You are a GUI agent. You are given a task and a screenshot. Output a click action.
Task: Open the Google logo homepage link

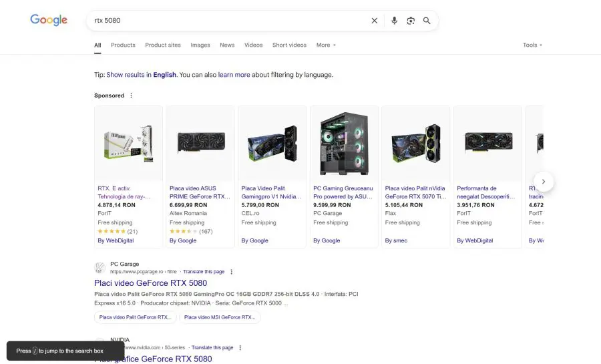tap(49, 20)
